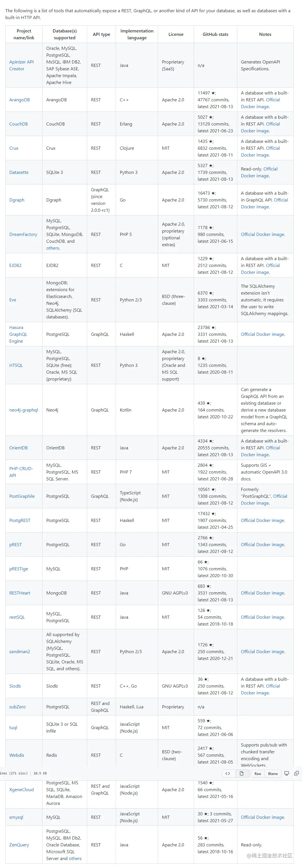Click the copy raw contents icon

click(297, 774)
